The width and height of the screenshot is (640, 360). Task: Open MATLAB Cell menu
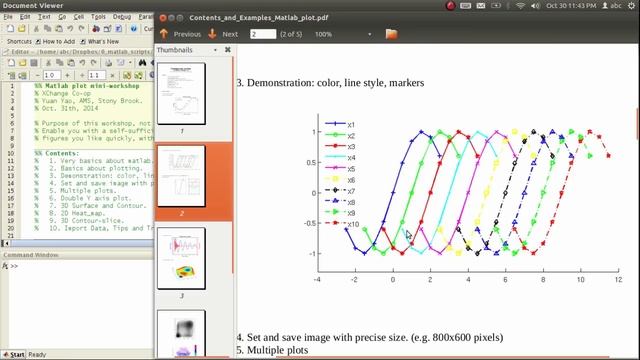click(79, 17)
